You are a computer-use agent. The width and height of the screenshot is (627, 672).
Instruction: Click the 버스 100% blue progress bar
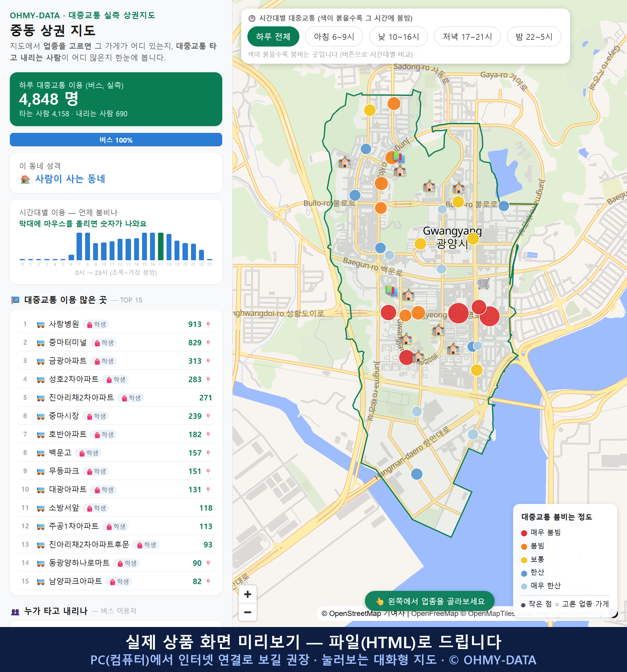pyautogui.click(x=116, y=140)
